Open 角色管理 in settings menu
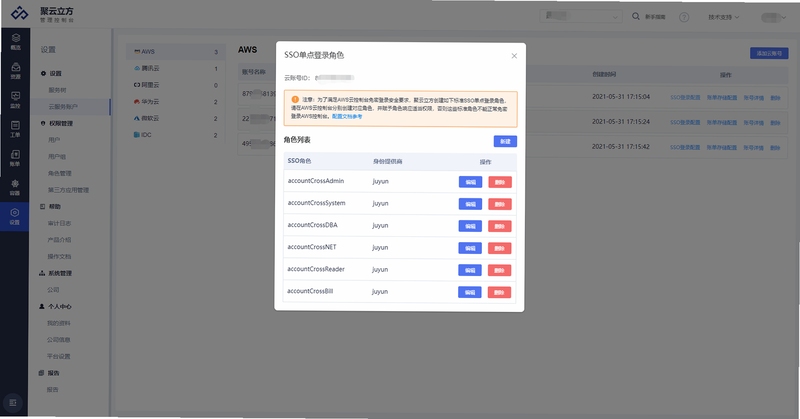The height and width of the screenshot is (419, 800). [60, 174]
